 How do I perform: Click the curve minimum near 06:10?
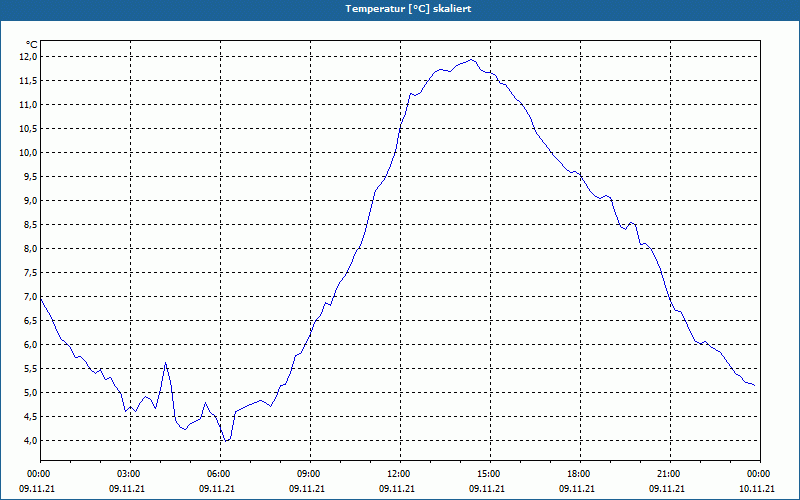point(226,441)
